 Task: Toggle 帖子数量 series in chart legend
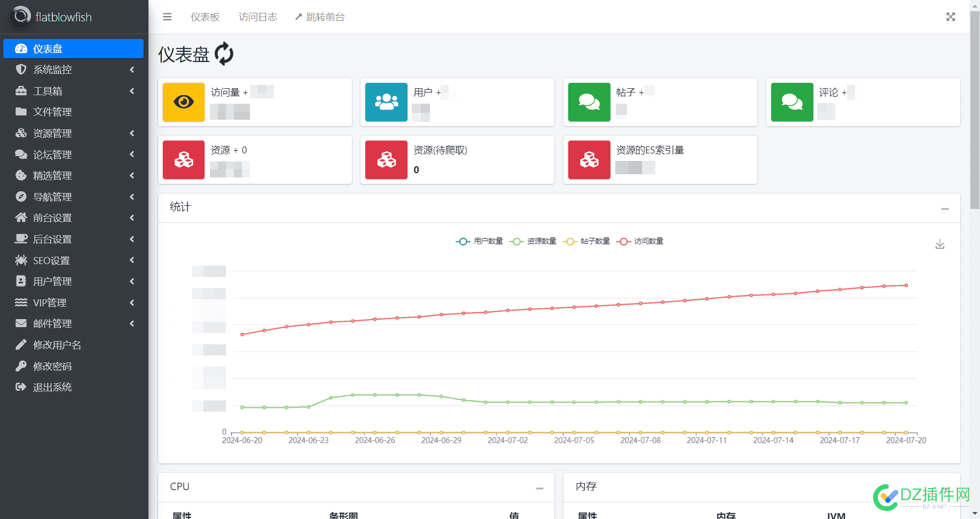pyautogui.click(x=586, y=241)
